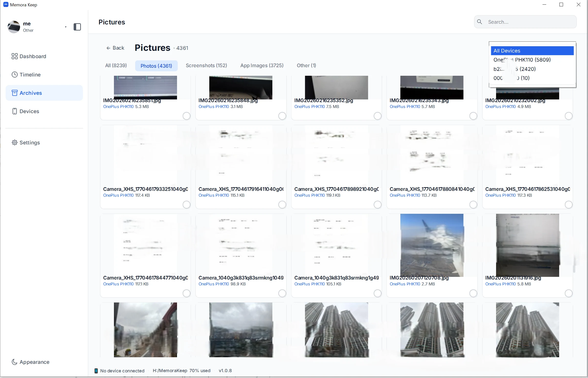
Task: Select the 117.4 KB Camera_XHS photo circle
Action: [x=186, y=205]
